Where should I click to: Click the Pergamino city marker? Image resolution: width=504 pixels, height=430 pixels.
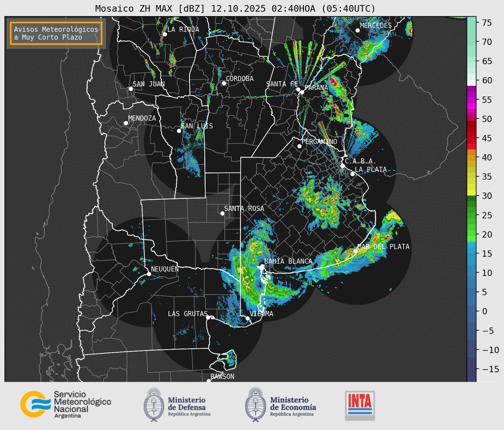point(299,146)
